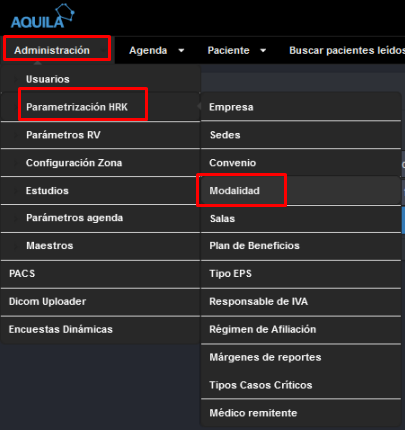Expand the Paciente dropdown arrow
The width and height of the screenshot is (405, 430).
263,51
